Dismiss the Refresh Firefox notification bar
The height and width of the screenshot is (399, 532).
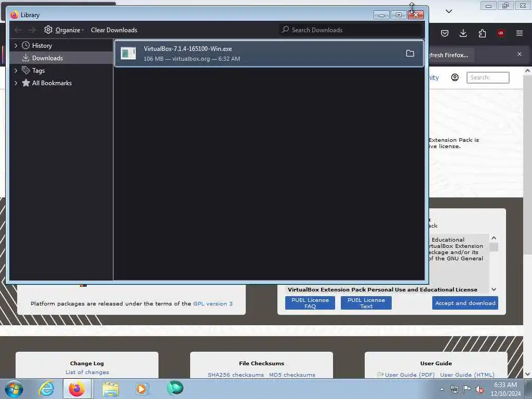point(520,54)
